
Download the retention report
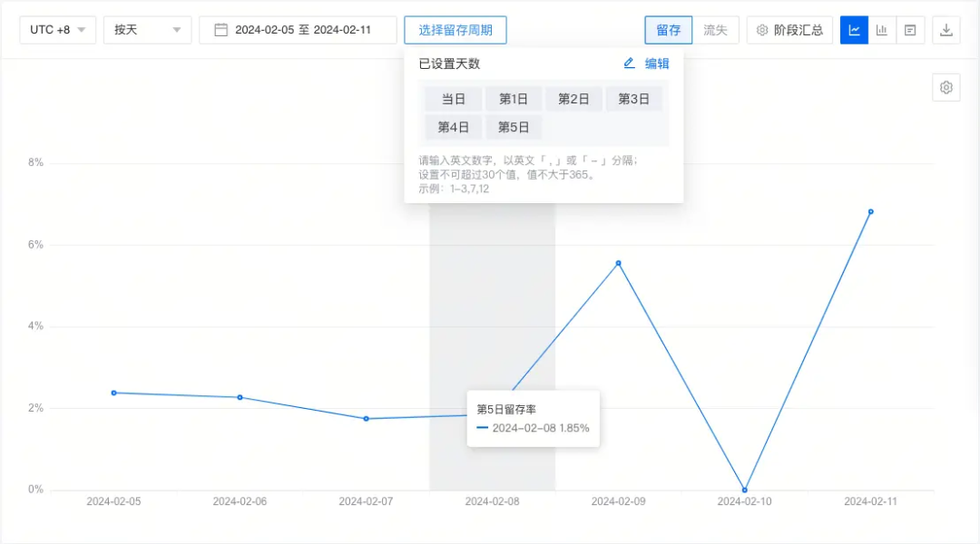(x=946, y=30)
